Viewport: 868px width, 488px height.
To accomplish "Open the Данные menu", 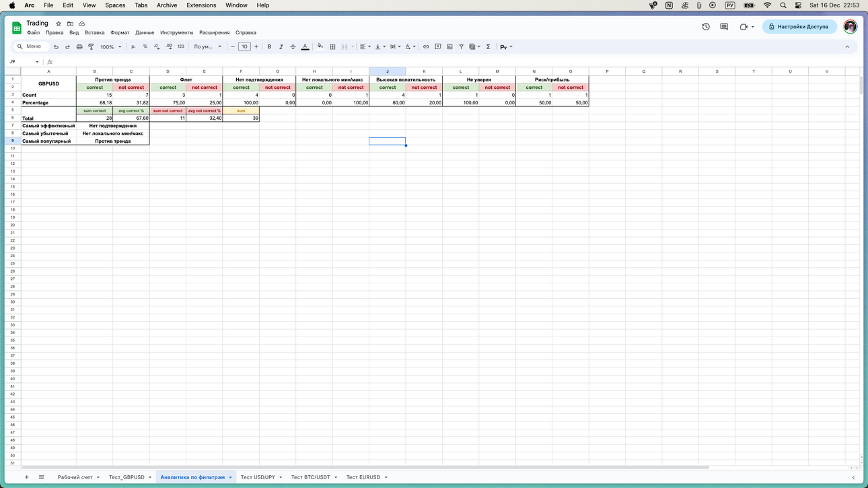I will pos(145,32).
